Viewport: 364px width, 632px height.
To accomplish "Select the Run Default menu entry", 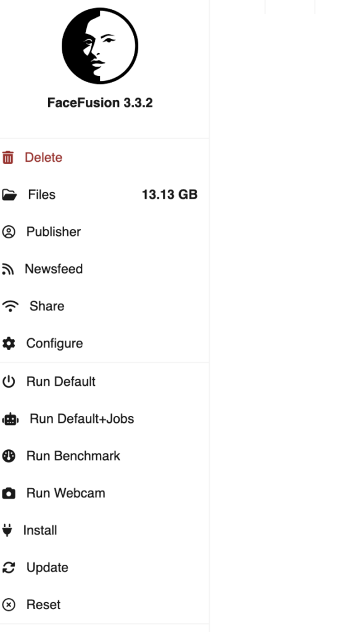I will click(104, 381).
